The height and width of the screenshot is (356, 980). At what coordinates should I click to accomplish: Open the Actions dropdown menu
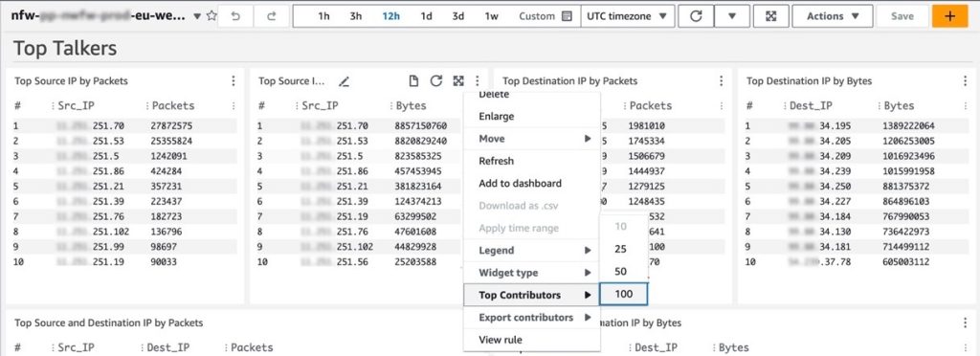point(833,16)
